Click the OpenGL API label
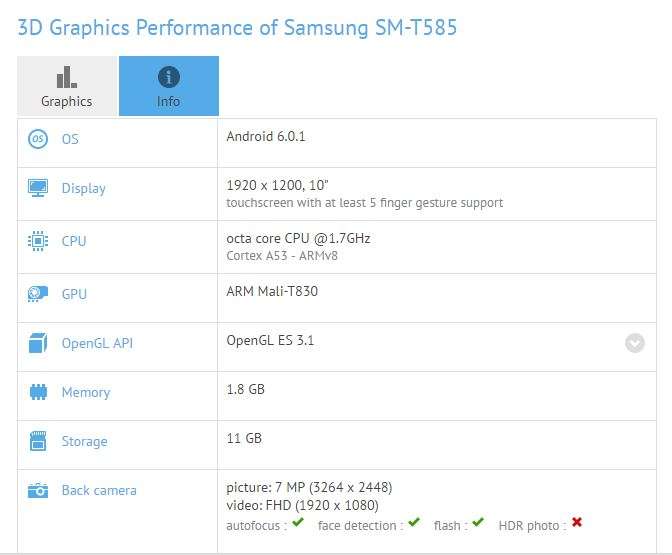This screenshot has width=672, height=555. click(97, 343)
